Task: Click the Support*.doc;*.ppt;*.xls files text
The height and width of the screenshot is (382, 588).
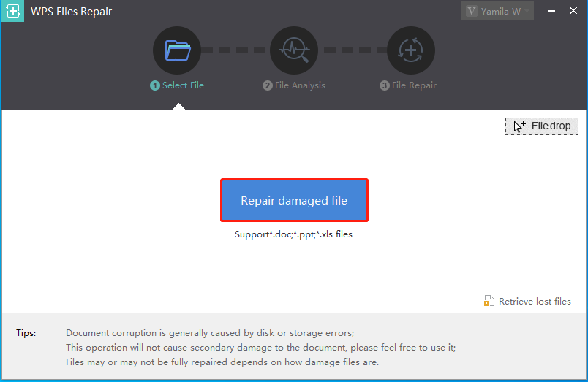Action: (x=293, y=234)
